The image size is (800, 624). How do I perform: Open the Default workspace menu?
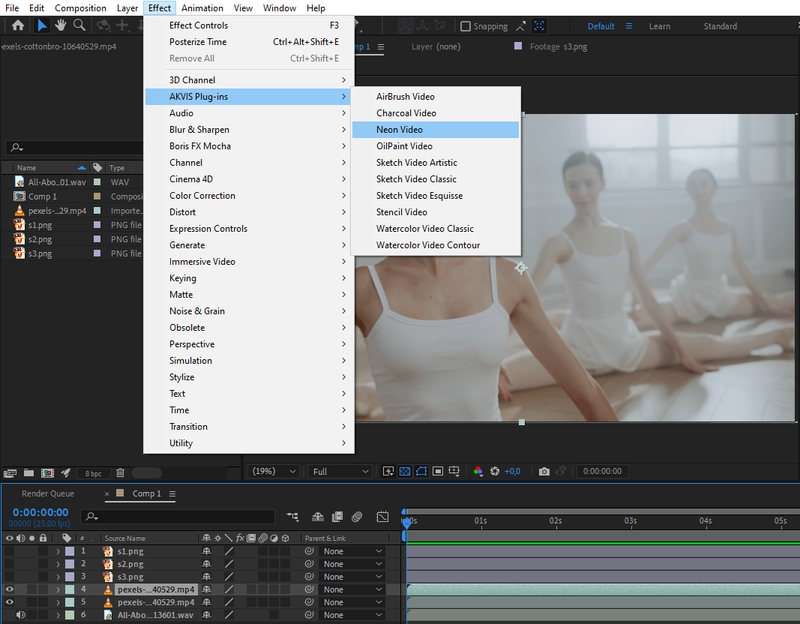[629, 26]
